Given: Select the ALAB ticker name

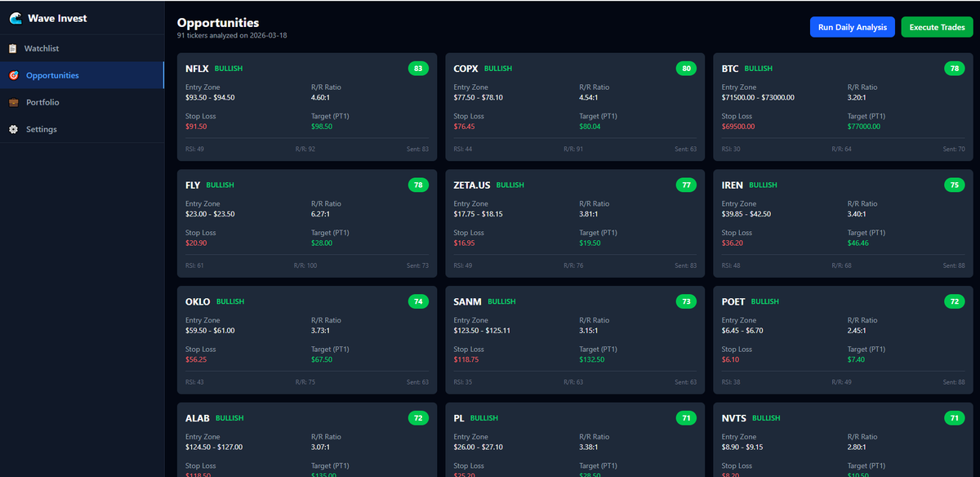Looking at the screenshot, I should click(x=197, y=418).
